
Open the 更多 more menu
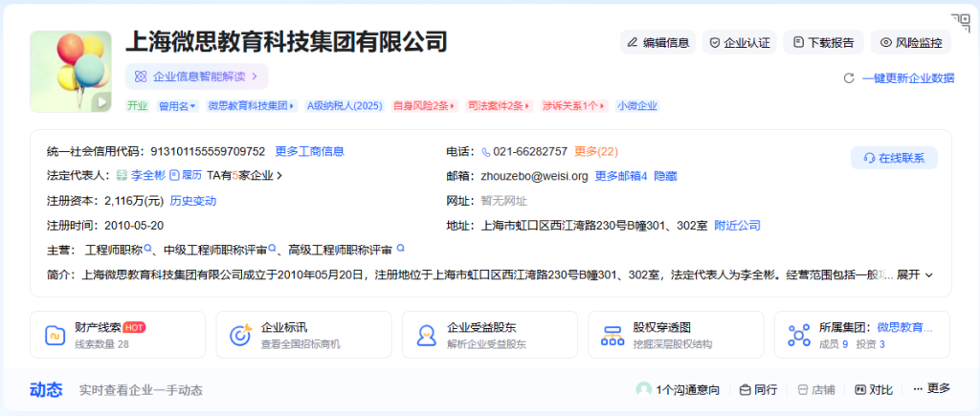click(x=932, y=388)
